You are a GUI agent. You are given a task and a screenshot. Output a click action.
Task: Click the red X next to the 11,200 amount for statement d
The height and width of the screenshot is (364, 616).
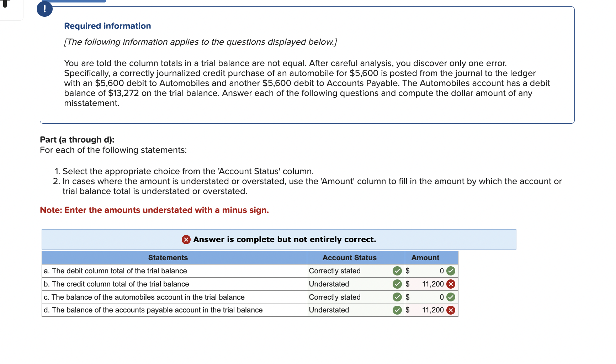451,310
